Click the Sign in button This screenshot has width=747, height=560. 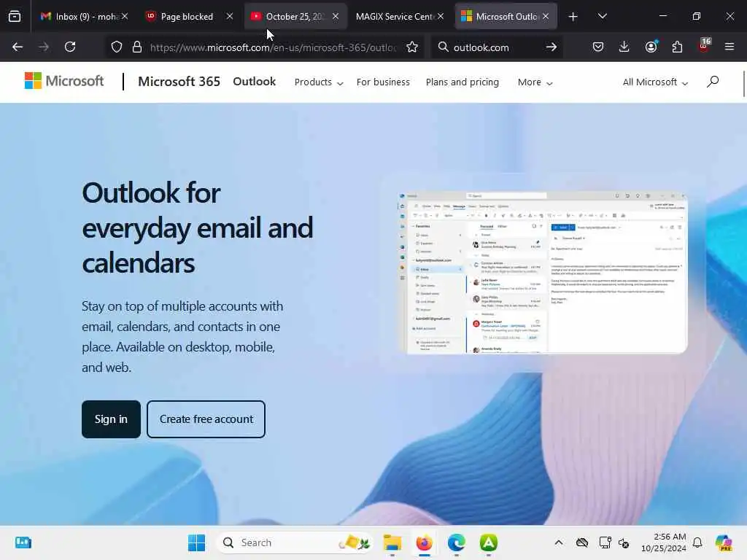[x=111, y=419]
